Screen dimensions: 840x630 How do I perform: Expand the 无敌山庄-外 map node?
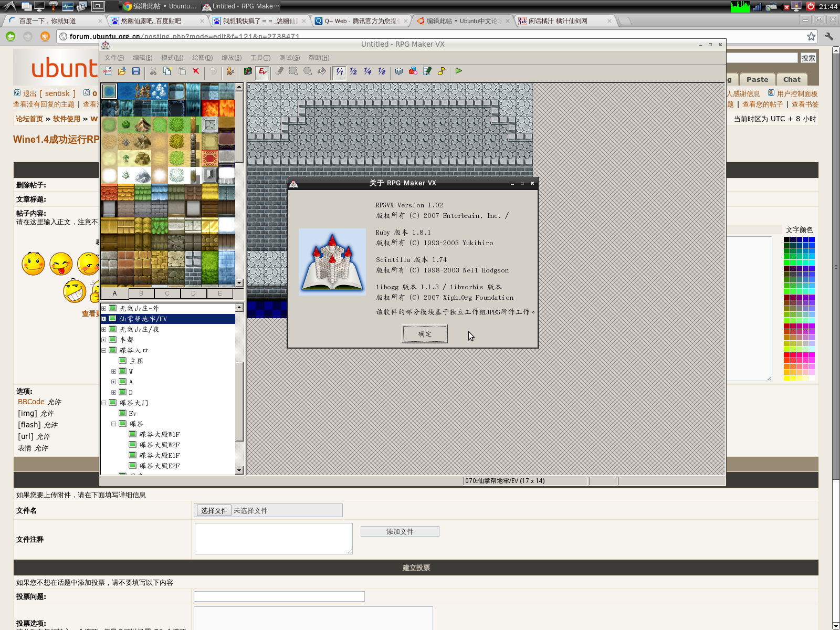(103, 309)
